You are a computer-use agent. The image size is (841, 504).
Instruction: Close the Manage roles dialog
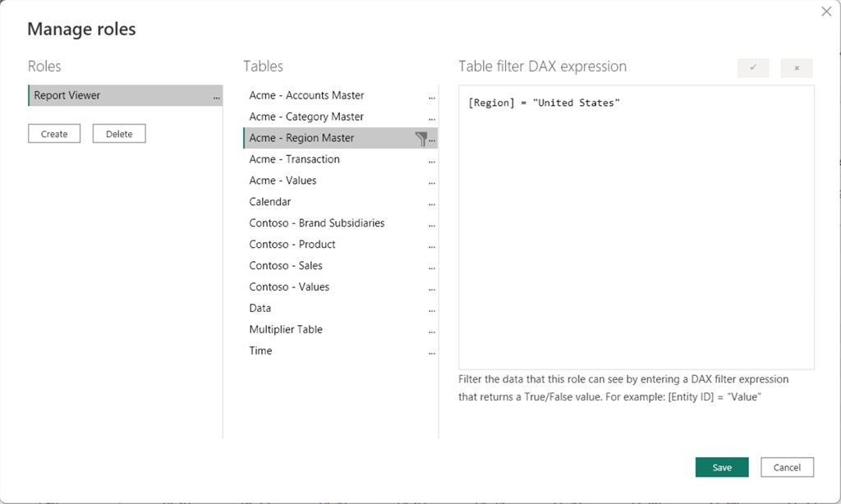coord(826,11)
